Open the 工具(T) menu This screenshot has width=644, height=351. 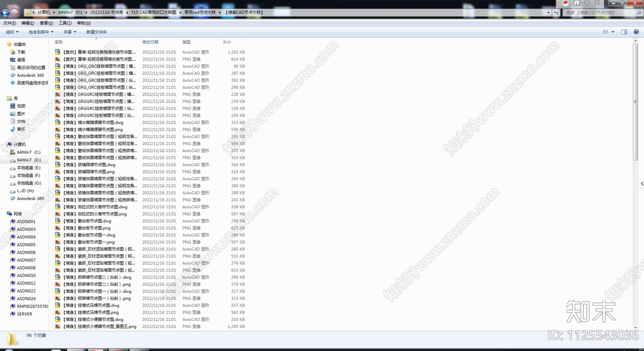pos(65,23)
